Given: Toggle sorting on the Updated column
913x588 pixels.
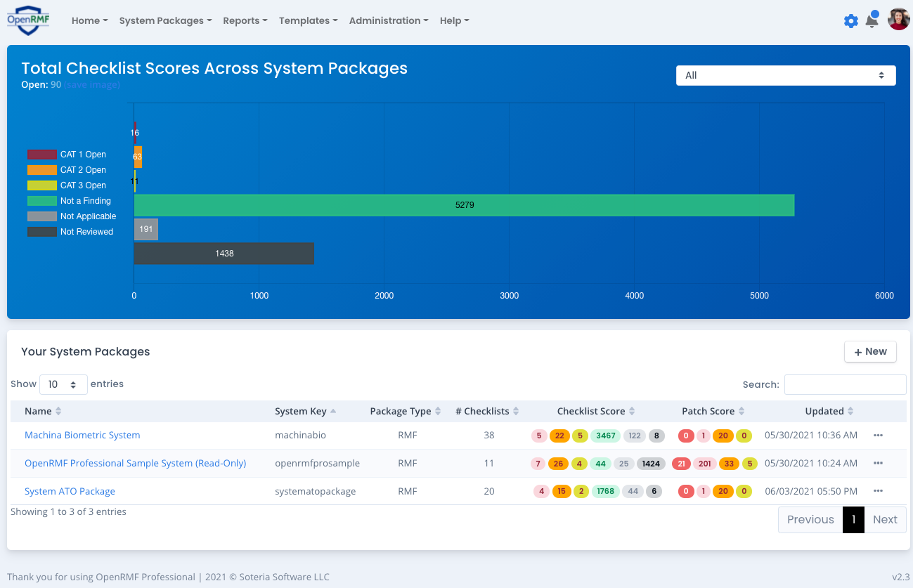Looking at the screenshot, I should (852, 411).
